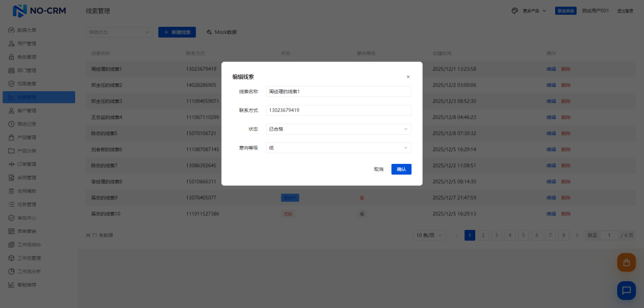Click 删除 for row 周经理的线索1
The width and height of the screenshot is (644, 308).
[565, 69]
